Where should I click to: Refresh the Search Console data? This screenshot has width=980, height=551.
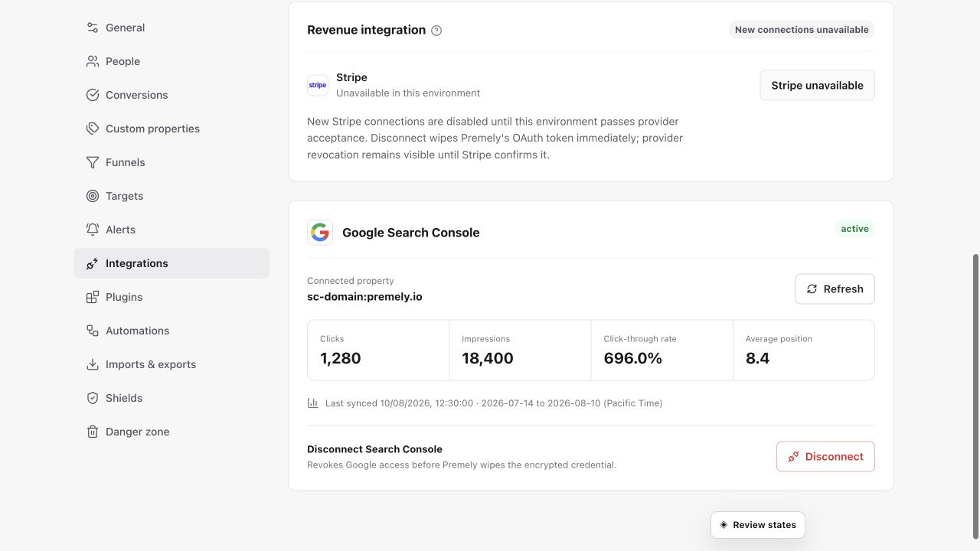835,289
